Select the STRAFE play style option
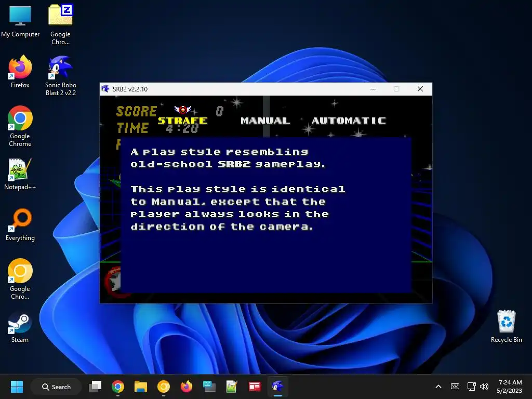 [x=182, y=121]
